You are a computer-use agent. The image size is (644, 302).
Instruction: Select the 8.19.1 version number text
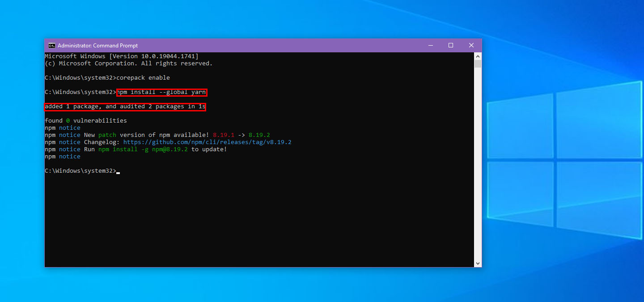(224, 135)
